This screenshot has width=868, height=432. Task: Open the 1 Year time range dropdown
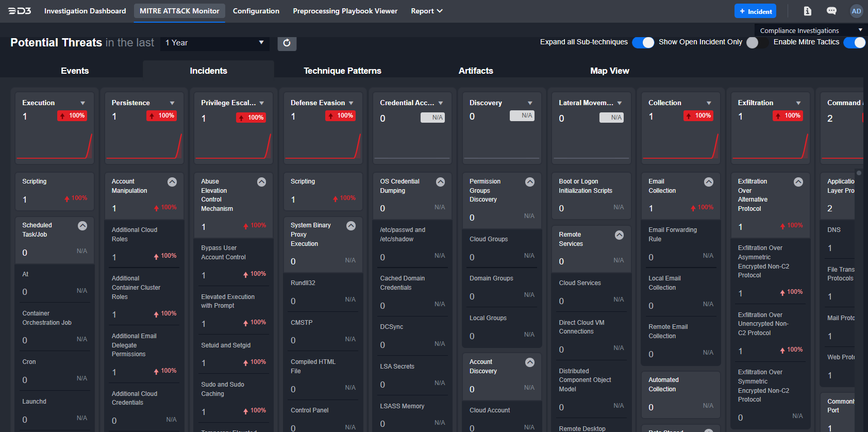(214, 43)
